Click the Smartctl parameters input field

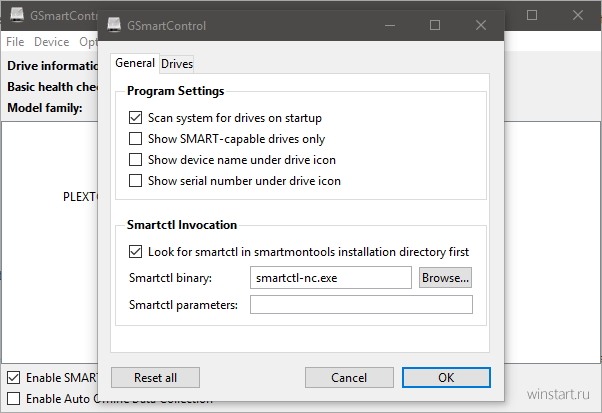pyautogui.click(x=361, y=304)
